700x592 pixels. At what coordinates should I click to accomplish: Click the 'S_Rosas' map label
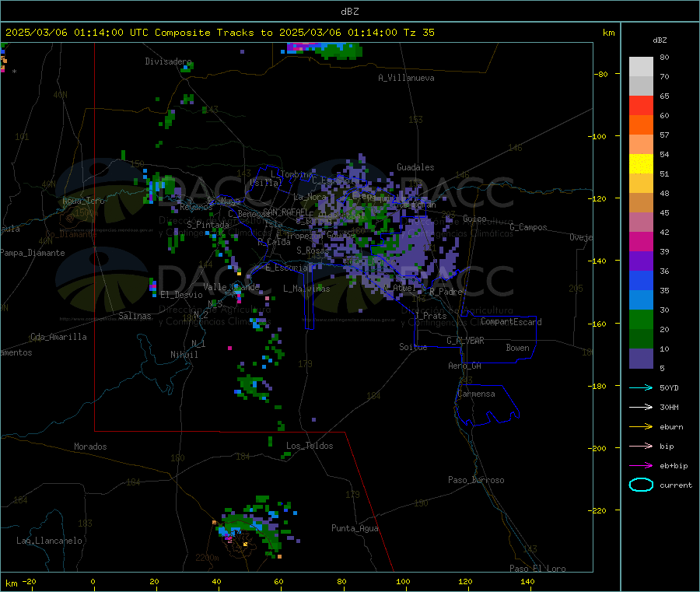313,250
